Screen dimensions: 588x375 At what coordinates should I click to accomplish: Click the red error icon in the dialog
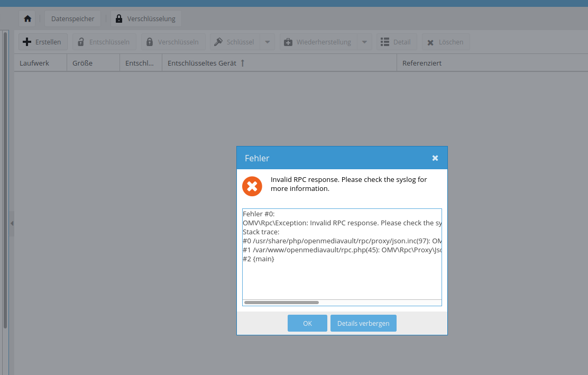point(252,186)
